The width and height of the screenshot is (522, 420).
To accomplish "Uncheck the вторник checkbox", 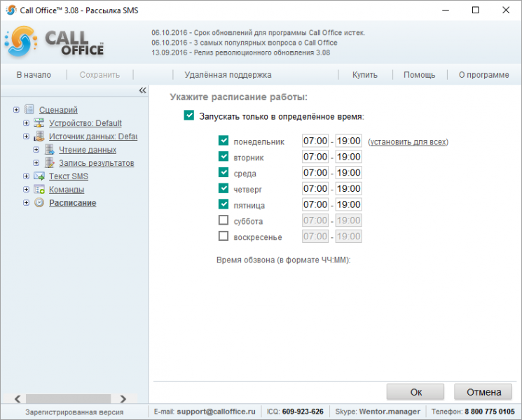I will click(x=224, y=156).
